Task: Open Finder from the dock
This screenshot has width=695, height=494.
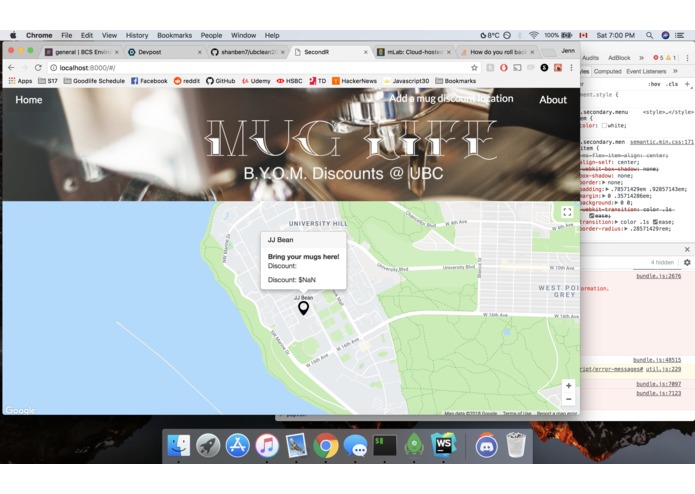Action: (179, 446)
